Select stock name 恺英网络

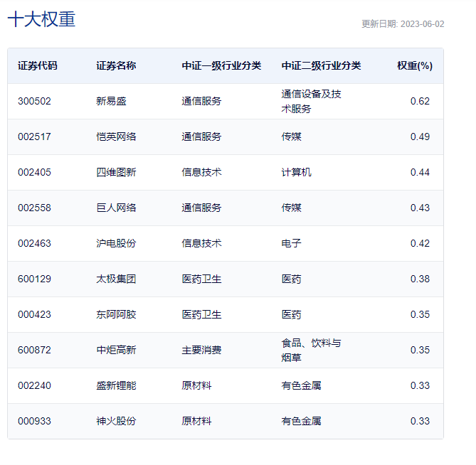116,137
